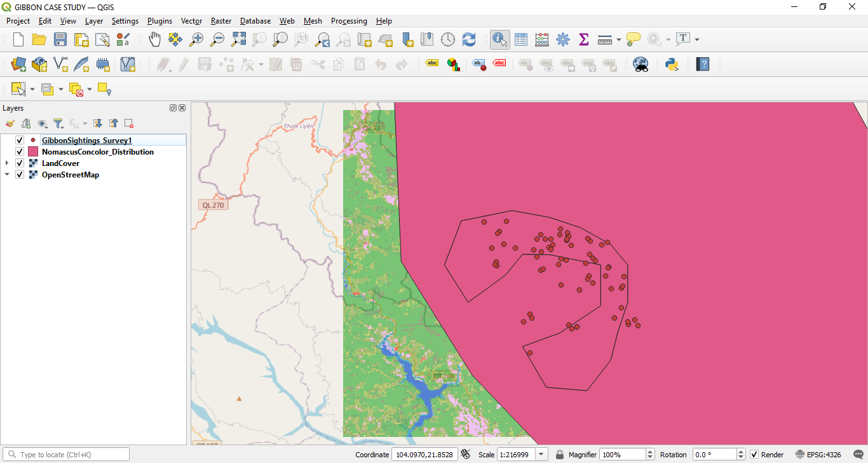Open the help contents book icon
This screenshot has width=868, height=463.
pos(703,64)
